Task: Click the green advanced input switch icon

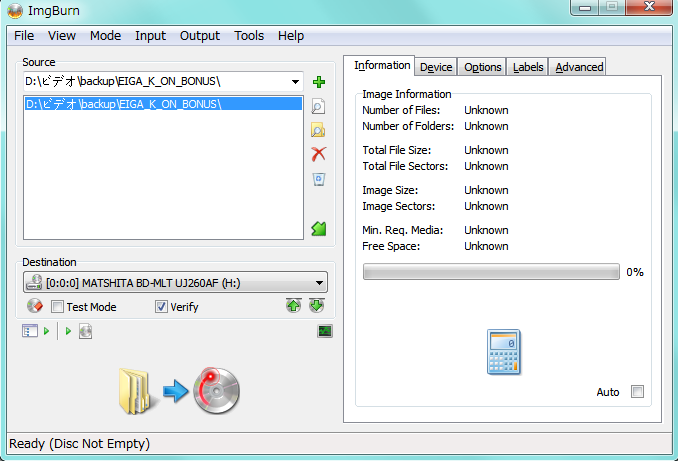Action: [x=319, y=229]
